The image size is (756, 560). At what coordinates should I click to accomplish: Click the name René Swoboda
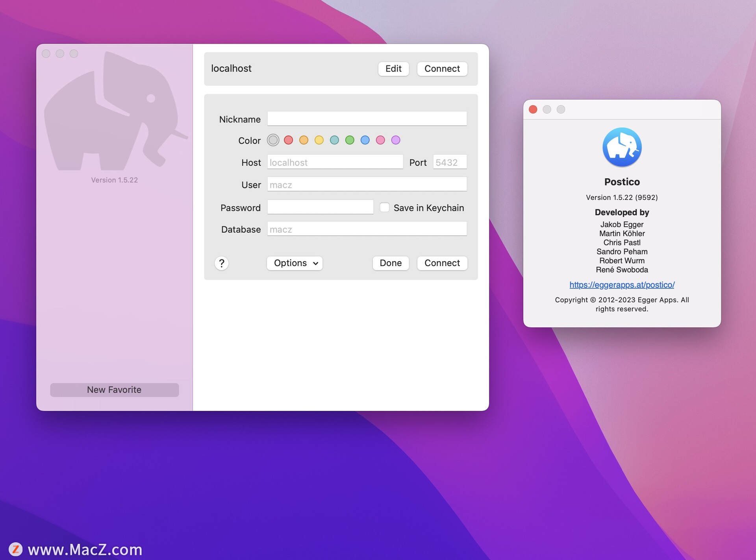622,270
